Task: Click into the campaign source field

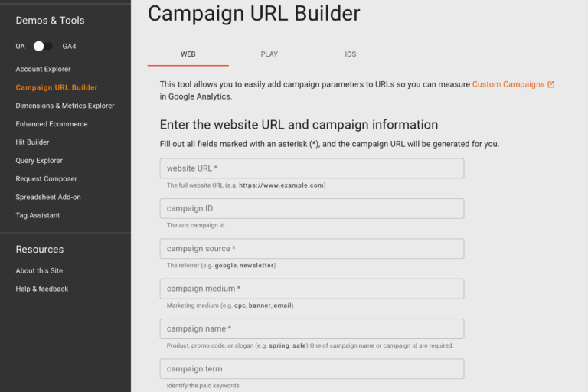Action: [312, 249]
